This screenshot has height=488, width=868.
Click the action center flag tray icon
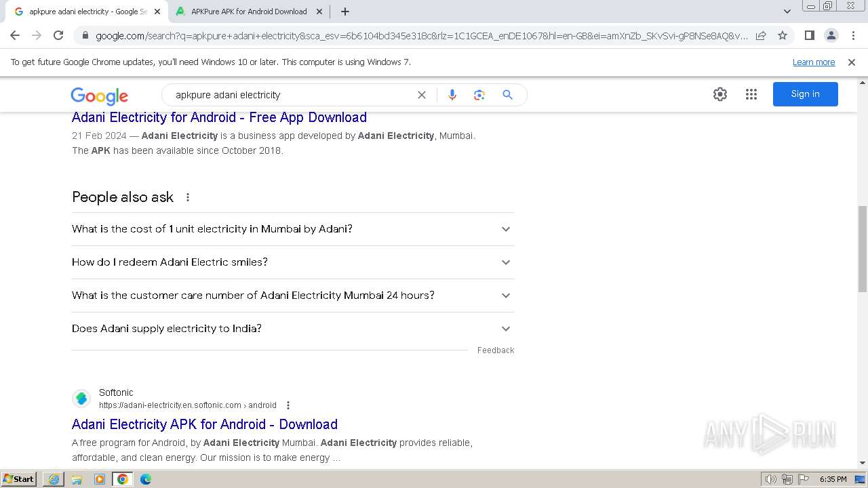(804, 479)
